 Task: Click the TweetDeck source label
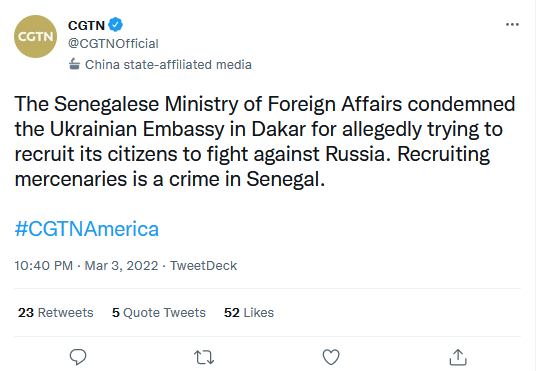coord(203,266)
